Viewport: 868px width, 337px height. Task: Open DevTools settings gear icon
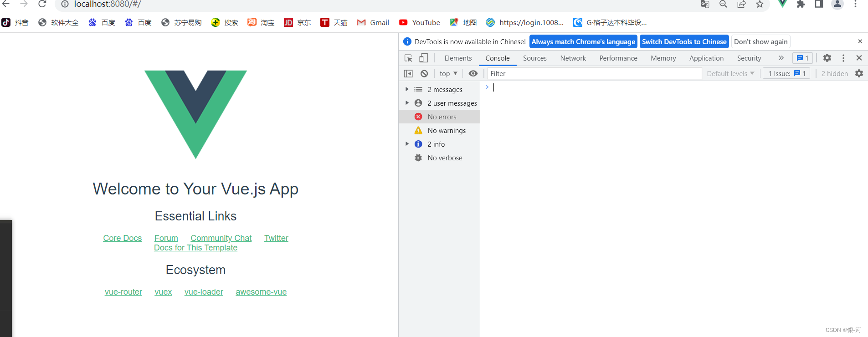827,58
